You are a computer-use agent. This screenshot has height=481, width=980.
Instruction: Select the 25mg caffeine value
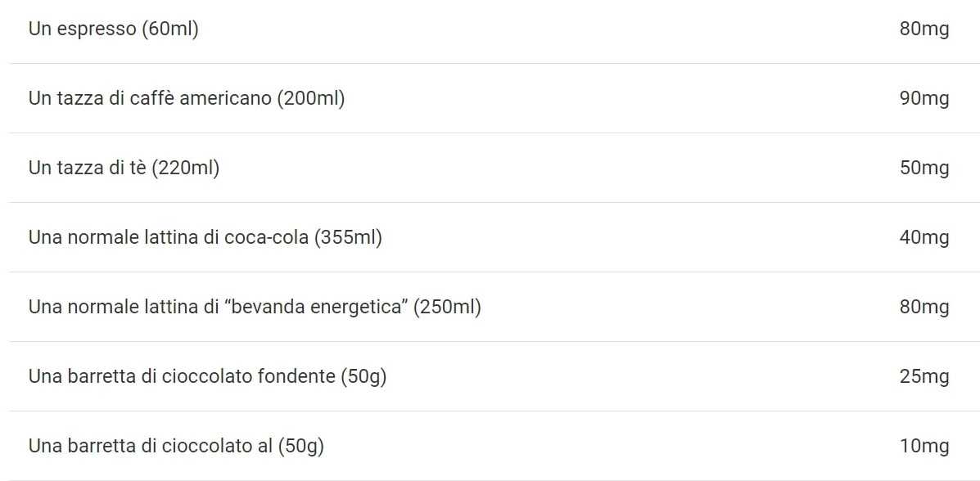tap(924, 377)
